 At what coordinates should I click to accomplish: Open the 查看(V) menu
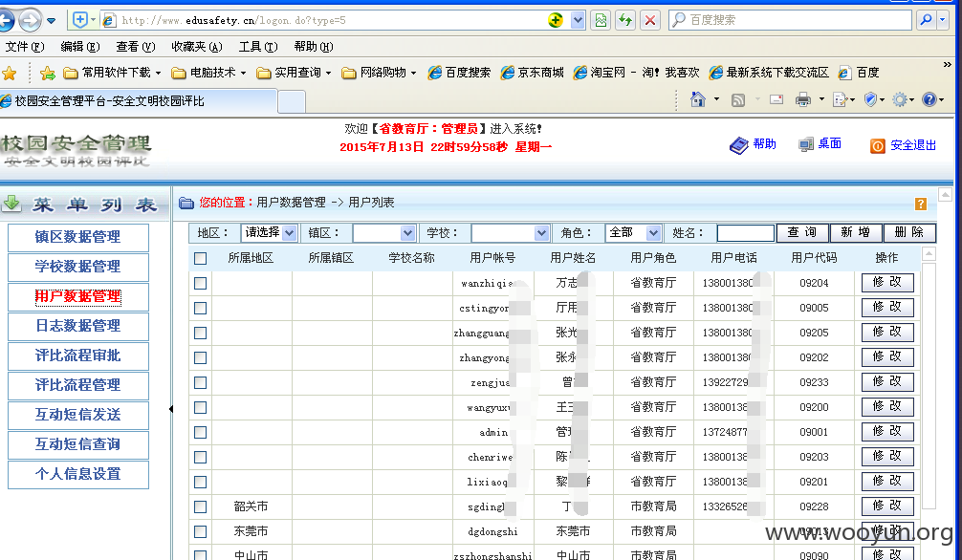[136, 47]
